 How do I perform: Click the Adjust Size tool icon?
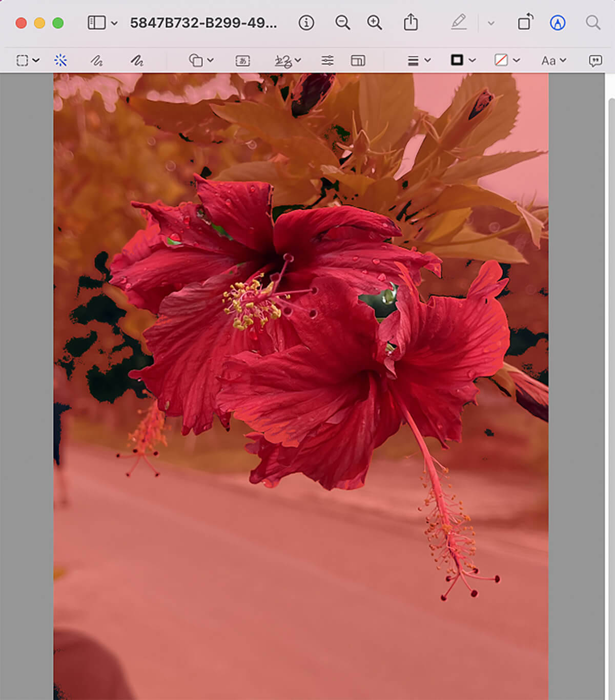click(358, 61)
